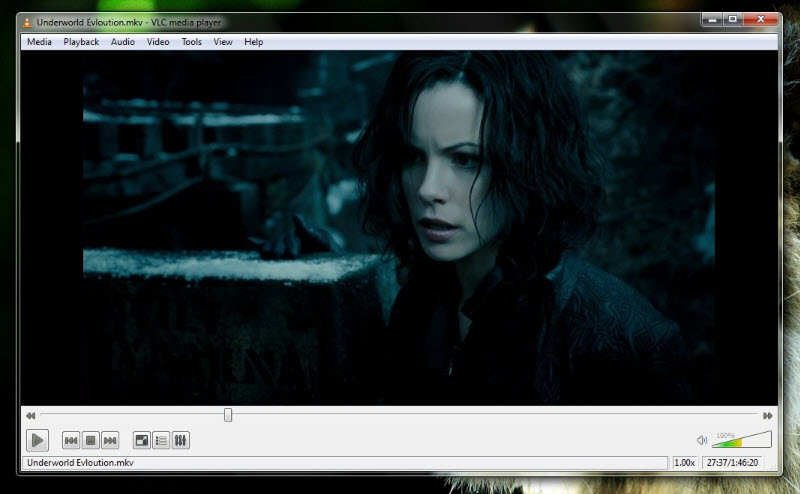The width and height of the screenshot is (800, 494).
Task: Minimize the VLC window
Action: tap(712, 19)
